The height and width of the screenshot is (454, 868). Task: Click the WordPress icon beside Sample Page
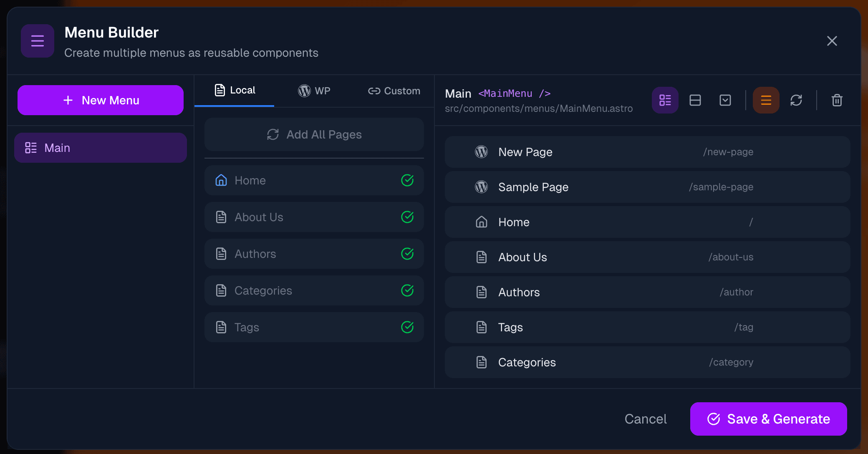[x=481, y=187]
